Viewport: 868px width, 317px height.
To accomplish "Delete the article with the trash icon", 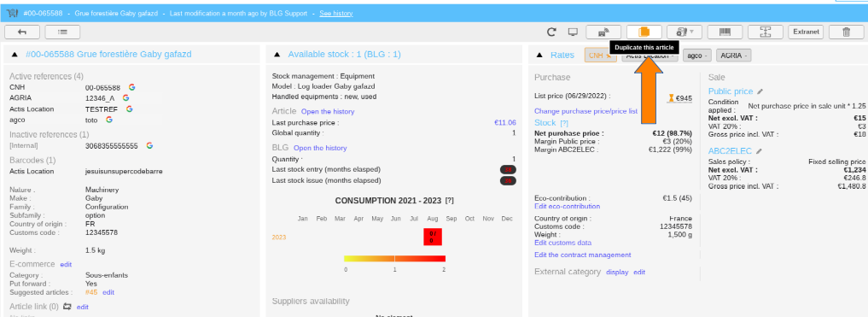I will point(846,32).
